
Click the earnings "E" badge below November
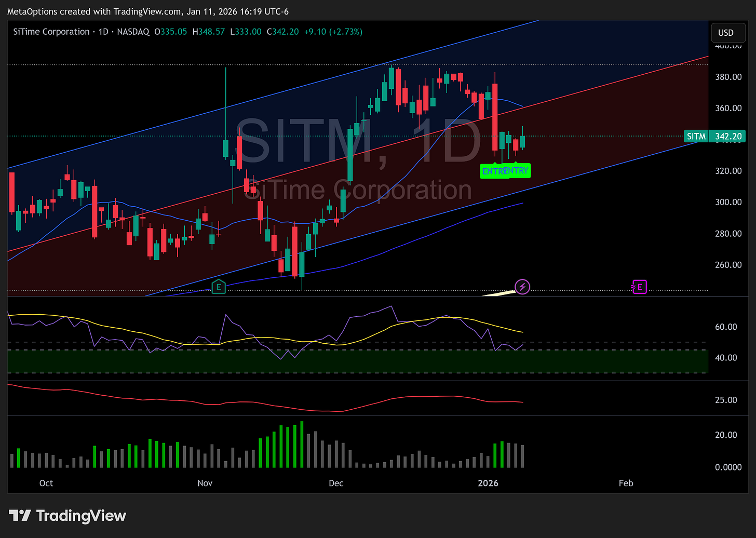(219, 286)
